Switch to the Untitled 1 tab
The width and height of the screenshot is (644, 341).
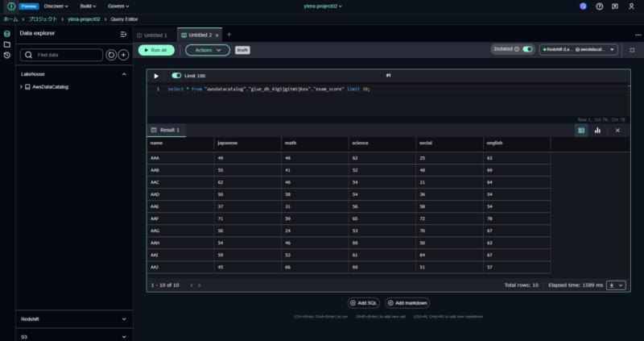pyautogui.click(x=153, y=35)
